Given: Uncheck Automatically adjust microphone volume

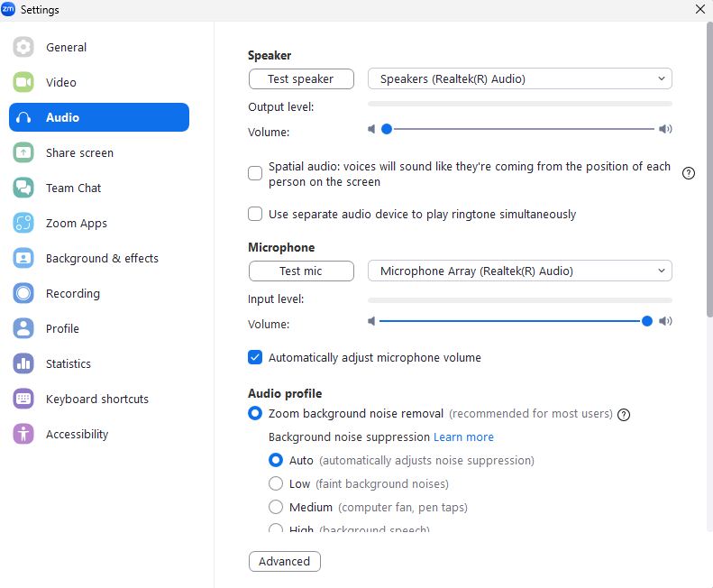Looking at the screenshot, I should [x=255, y=357].
